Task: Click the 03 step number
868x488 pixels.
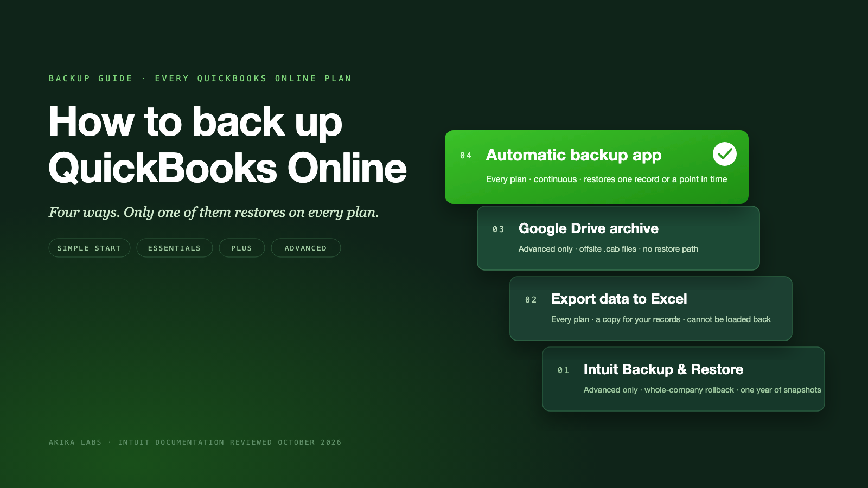Action: point(499,229)
